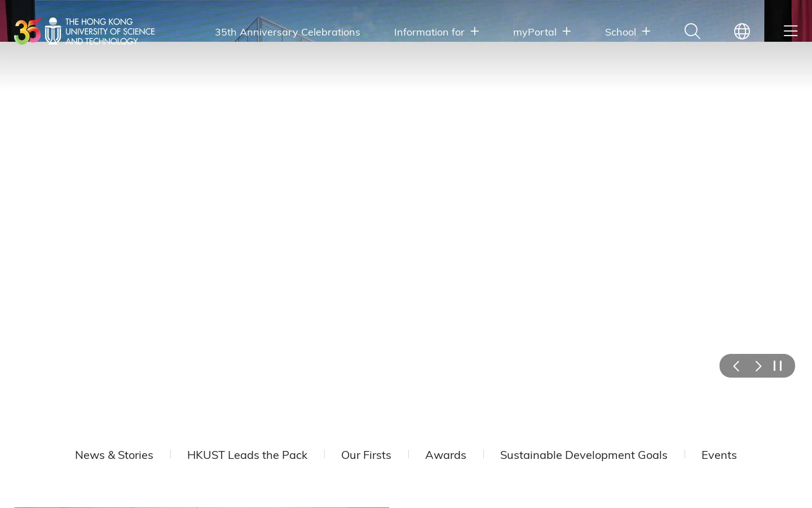Open the search magnifier icon
The image size is (812, 508).
pos(692,32)
